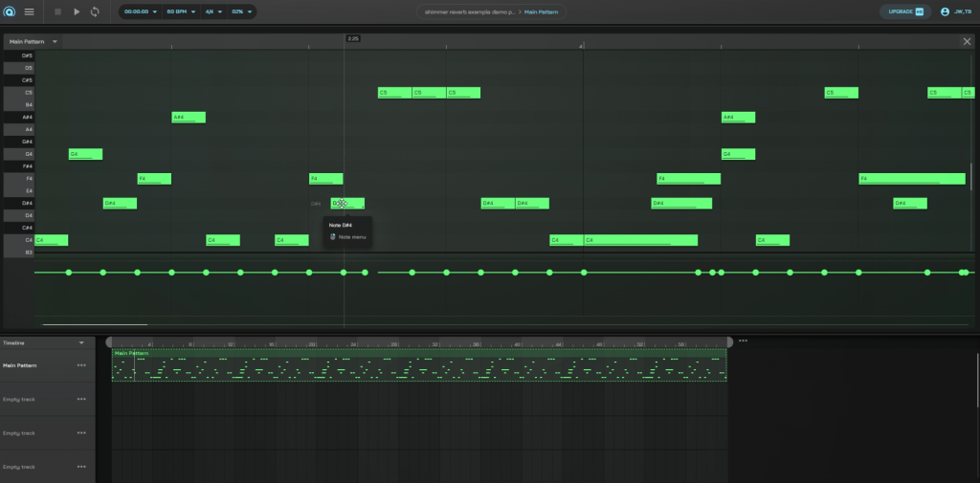Click the A4 piano key
980x483 pixels.
click(x=19, y=129)
